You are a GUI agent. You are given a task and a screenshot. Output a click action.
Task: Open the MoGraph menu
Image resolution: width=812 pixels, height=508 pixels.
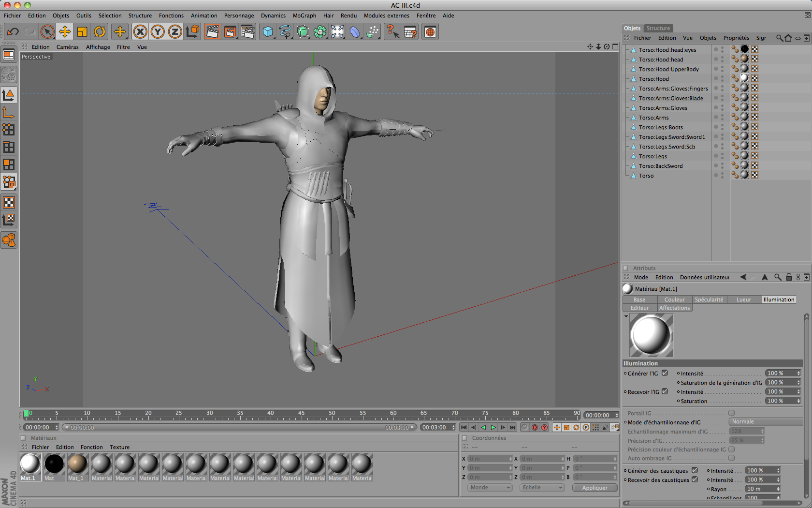tap(304, 15)
